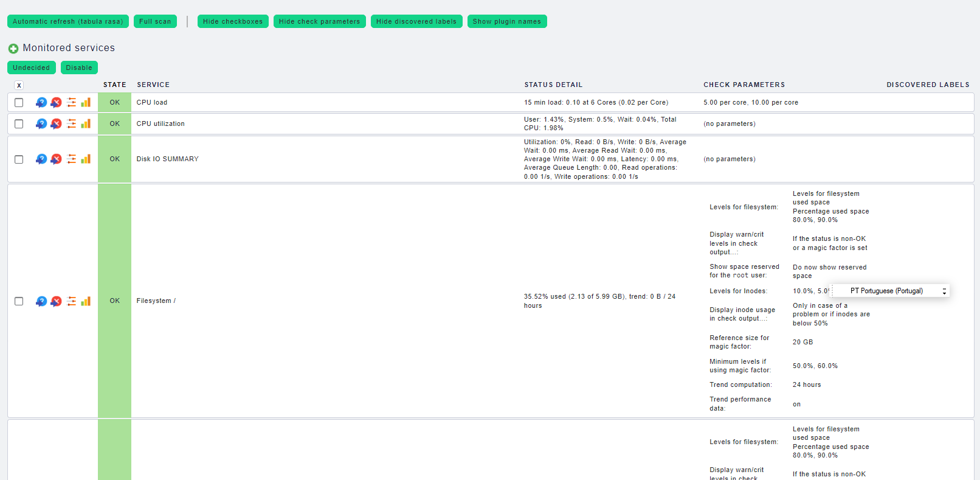The width and height of the screenshot is (980, 480).
Task: Collapse the Monitored services section
Action: (13, 48)
